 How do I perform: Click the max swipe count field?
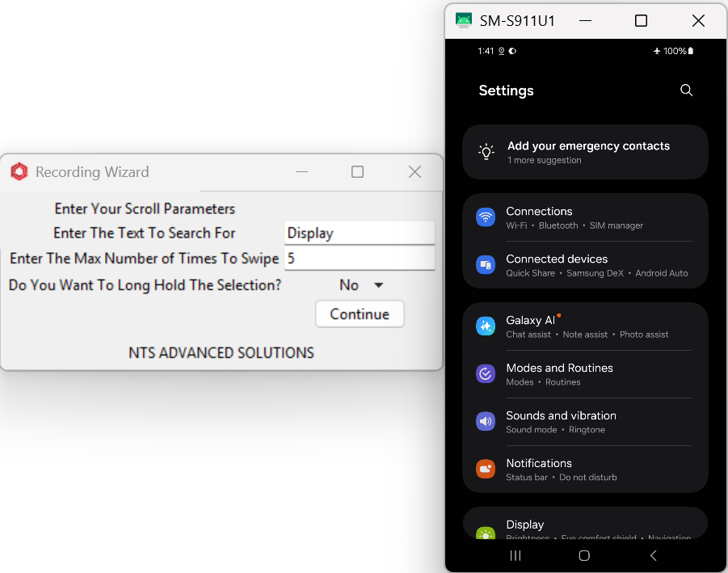(360, 259)
